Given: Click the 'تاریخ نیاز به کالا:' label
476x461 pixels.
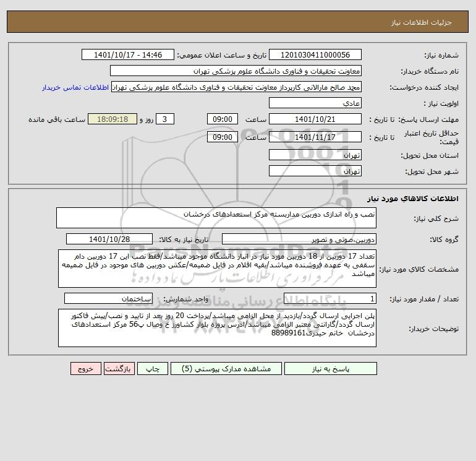Looking at the screenshot, I should 184,239.
